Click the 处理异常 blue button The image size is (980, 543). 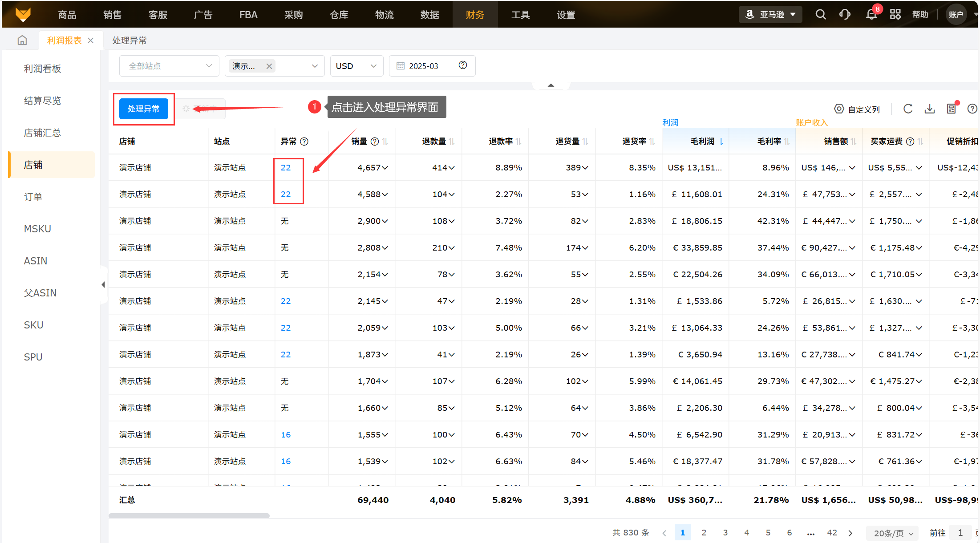pos(143,109)
